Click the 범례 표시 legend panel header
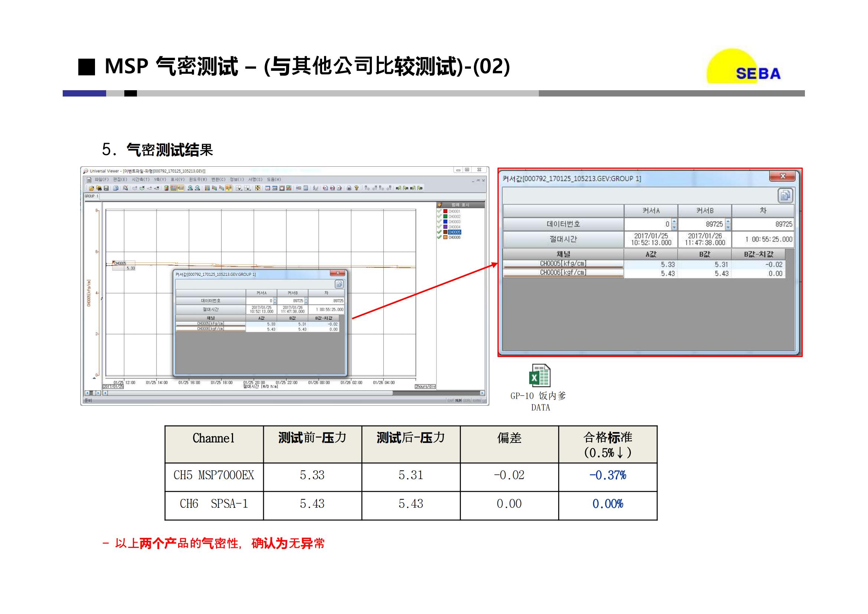868x614 pixels. pos(461,205)
